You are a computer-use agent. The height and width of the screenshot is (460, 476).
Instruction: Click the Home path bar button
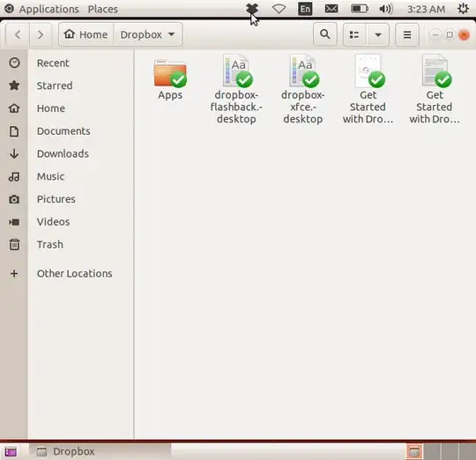point(86,34)
